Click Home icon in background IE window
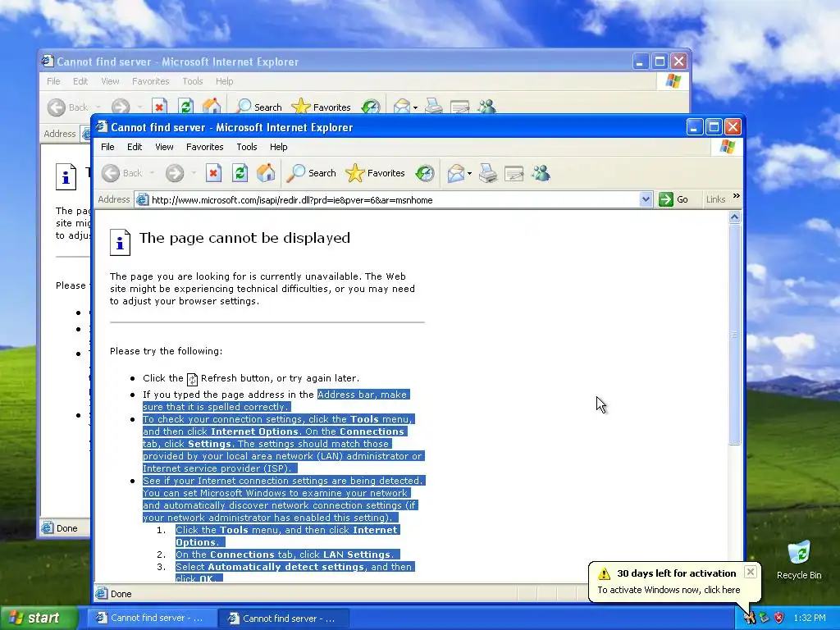The width and height of the screenshot is (840, 630). [x=212, y=106]
